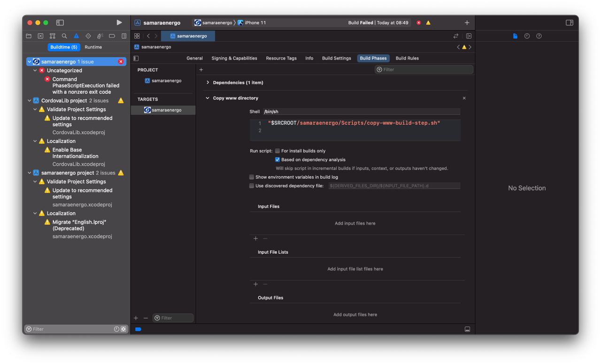Switch issues to Runtime
601x364 pixels.
93,47
